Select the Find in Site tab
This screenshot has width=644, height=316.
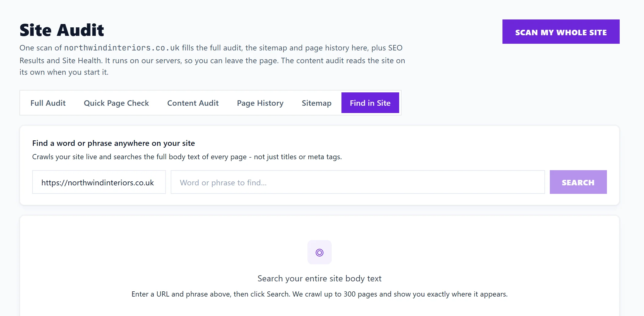[370, 103]
